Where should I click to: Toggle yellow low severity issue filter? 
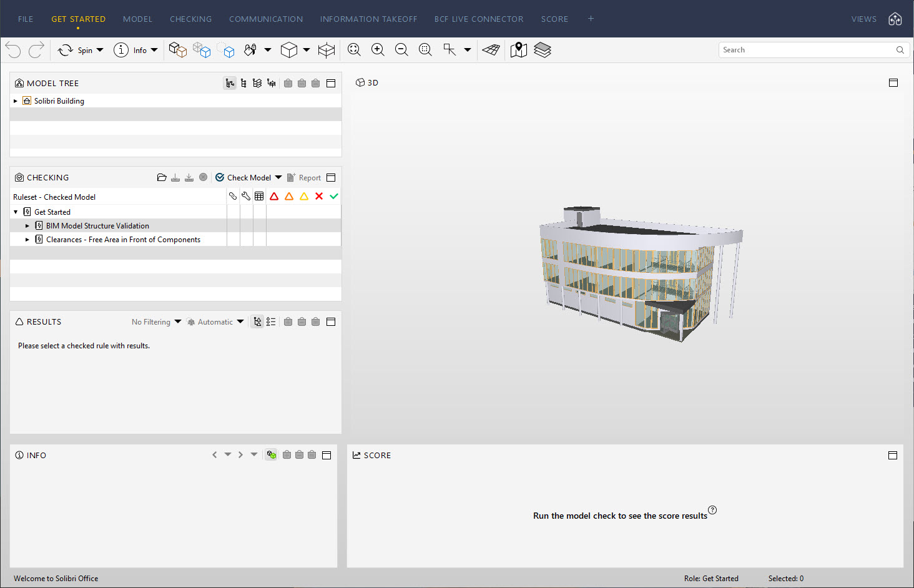[303, 195]
